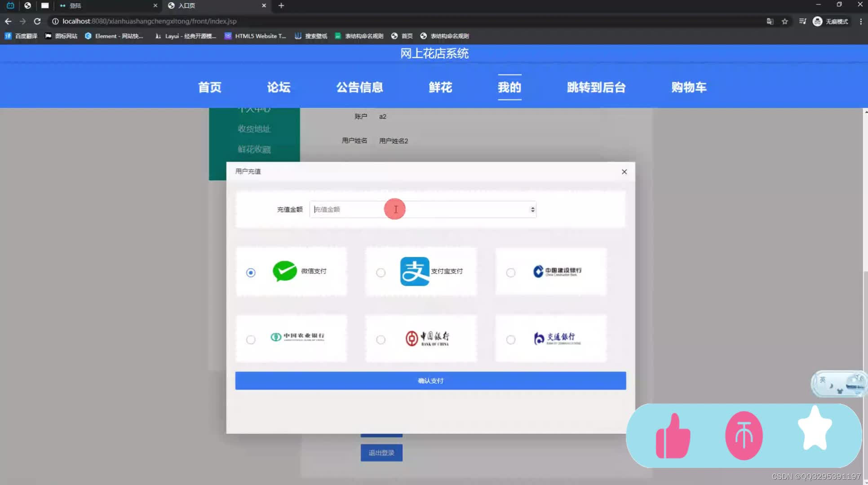This screenshot has width=868, height=485.
Task: Open a new browser tab
Action: (281, 5)
